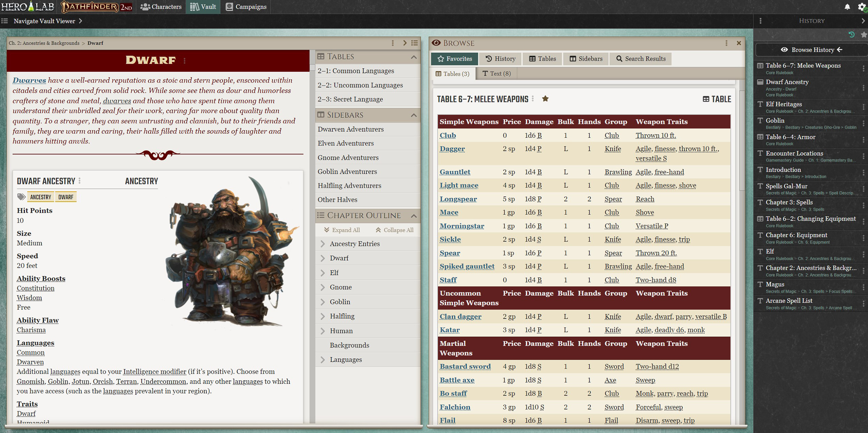Expand the Dwarf outline node
The image size is (868, 433).
(323, 258)
